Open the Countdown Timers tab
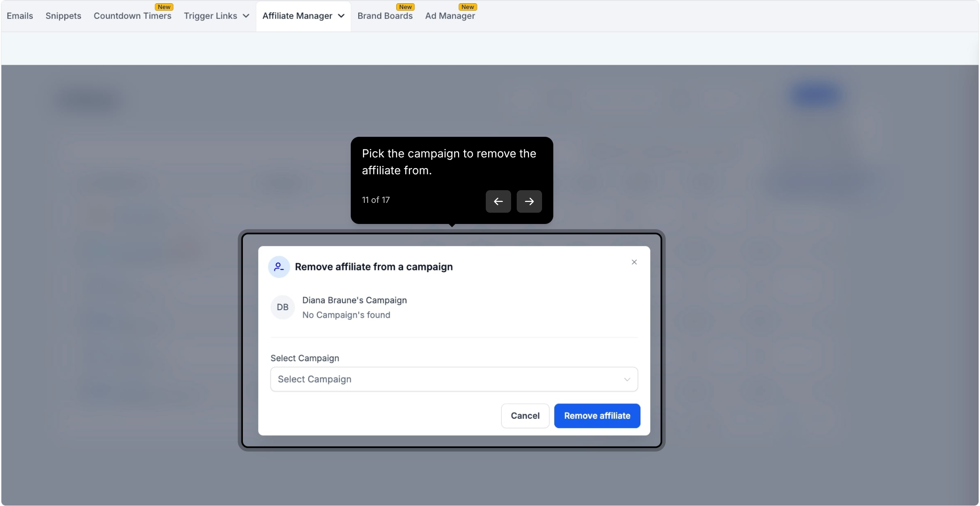The height and width of the screenshot is (506, 980). [x=133, y=16]
